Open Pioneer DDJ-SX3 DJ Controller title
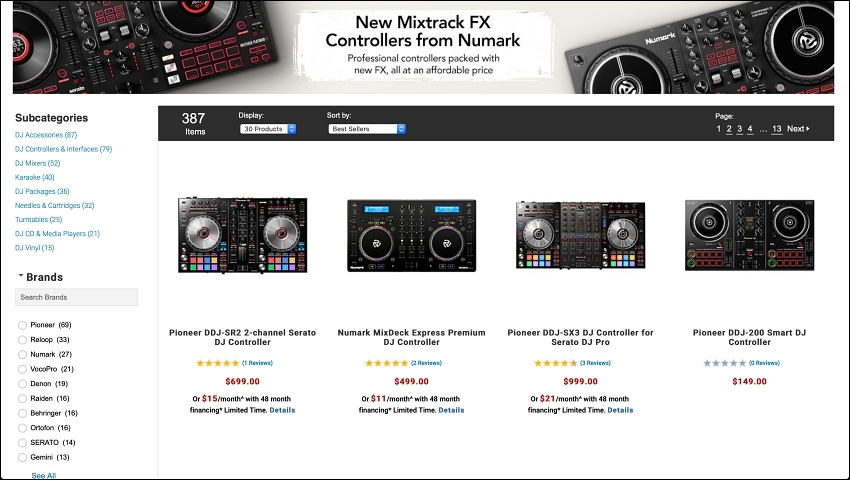 581,337
